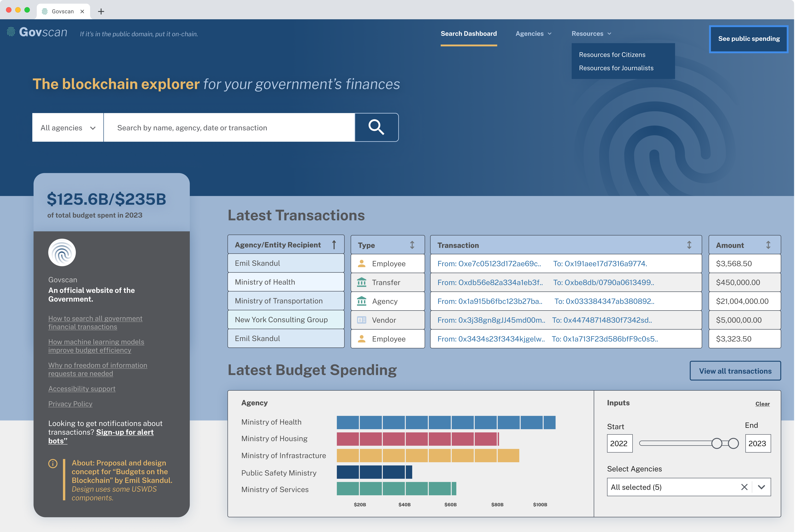This screenshot has height=532, width=795.
Task: Go to Search Dashboard tab
Action: point(469,34)
